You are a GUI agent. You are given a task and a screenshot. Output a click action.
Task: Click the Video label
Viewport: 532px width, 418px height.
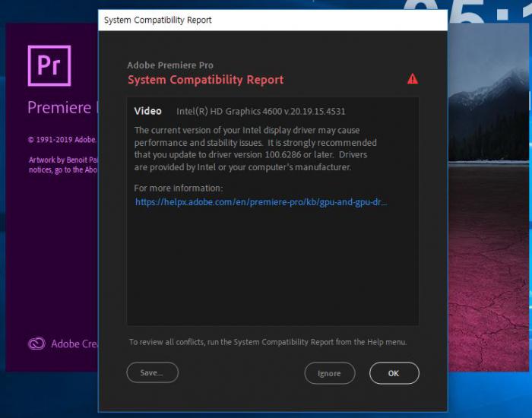pyautogui.click(x=147, y=111)
